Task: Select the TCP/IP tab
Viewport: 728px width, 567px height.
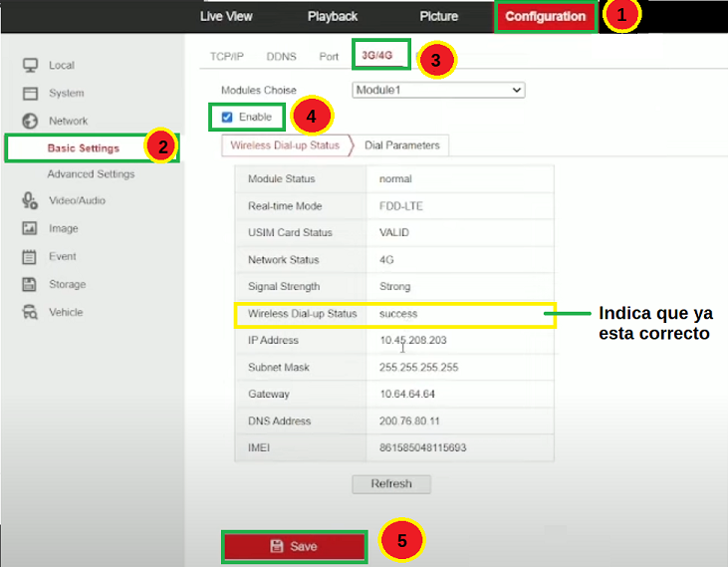Action: pos(227,57)
